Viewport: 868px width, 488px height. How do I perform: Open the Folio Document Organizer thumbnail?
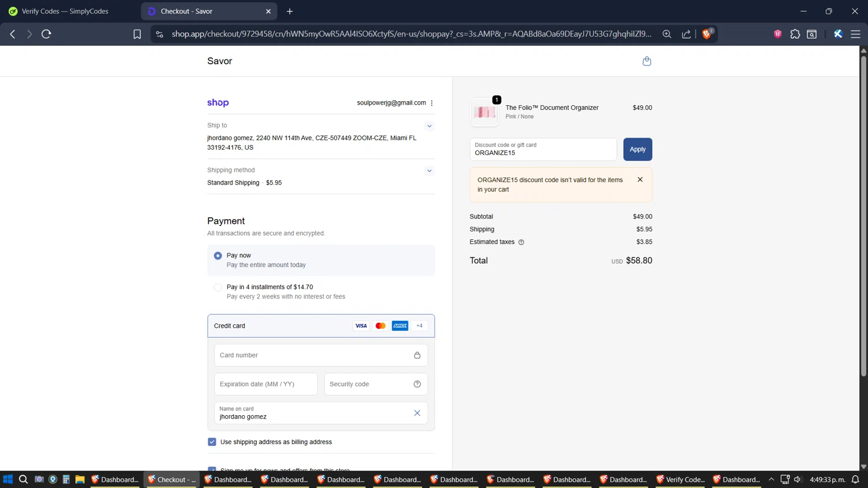pos(484,112)
